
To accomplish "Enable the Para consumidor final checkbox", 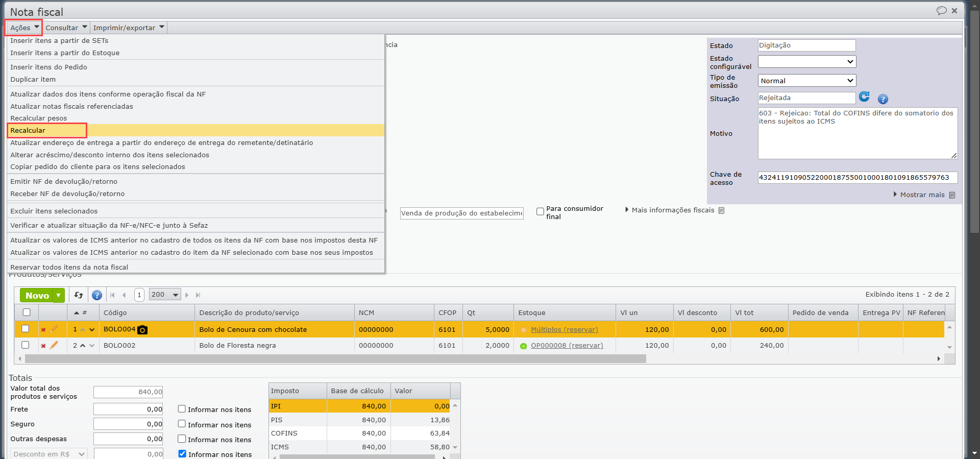I will (x=540, y=211).
